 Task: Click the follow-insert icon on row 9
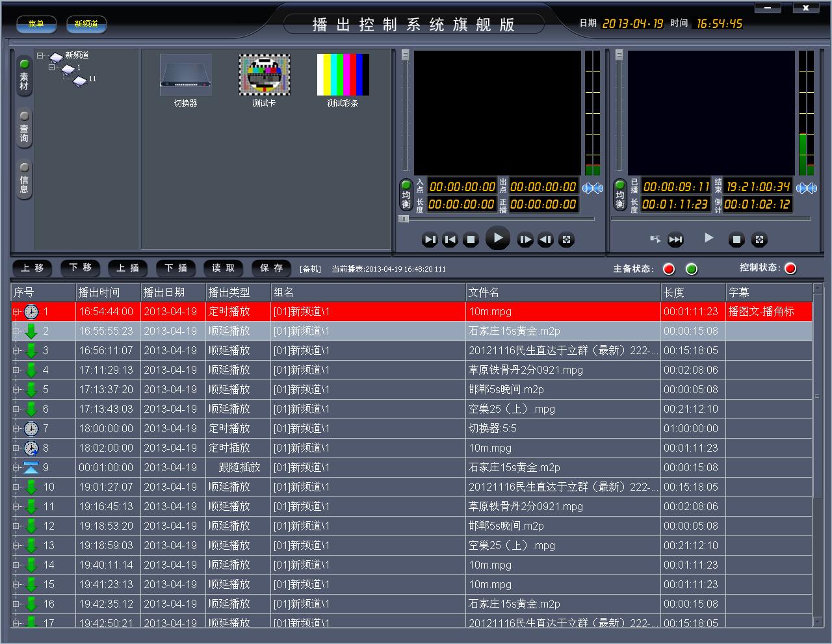[x=31, y=468]
